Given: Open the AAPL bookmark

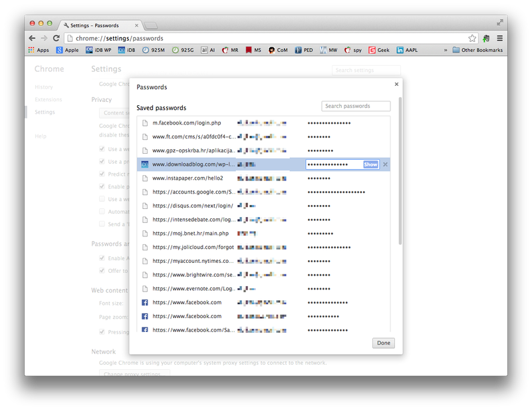Looking at the screenshot, I should pyautogui.click(x=407, y=50).
